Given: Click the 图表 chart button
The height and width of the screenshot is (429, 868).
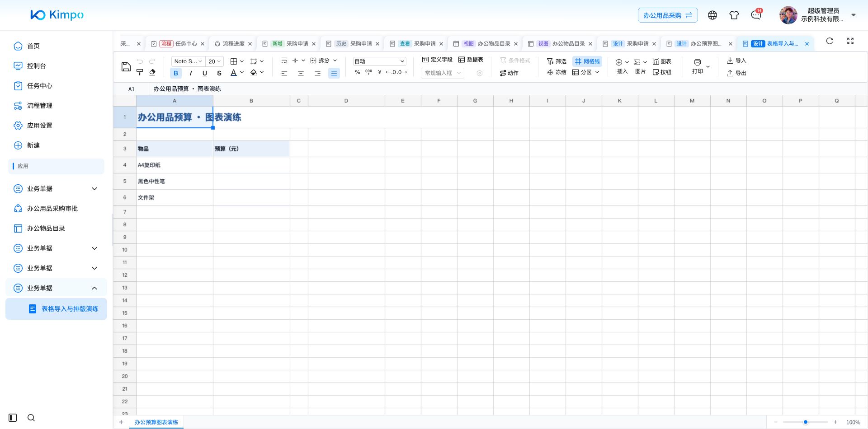Looking at the screenshot, I should coord(662,61).
